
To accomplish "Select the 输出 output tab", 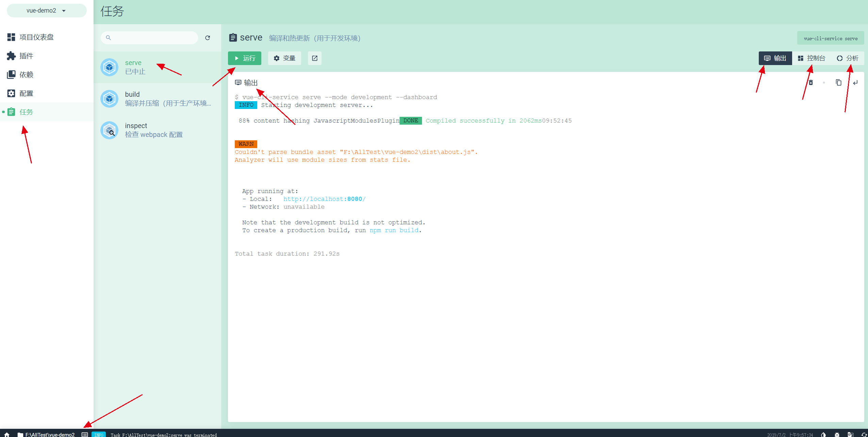I will point(775,58).
